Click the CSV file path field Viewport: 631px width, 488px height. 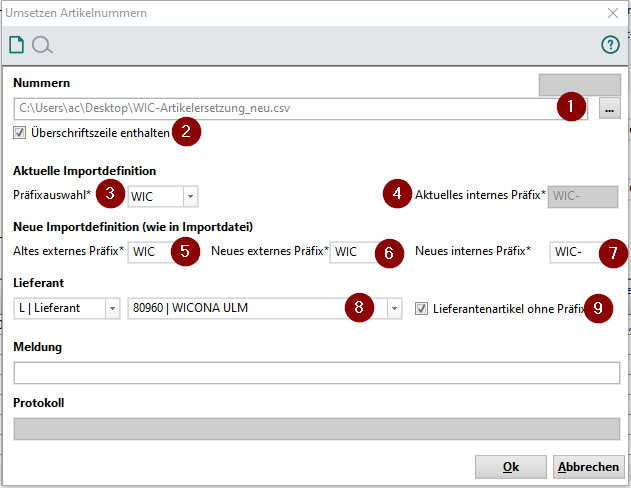[285, 108]
